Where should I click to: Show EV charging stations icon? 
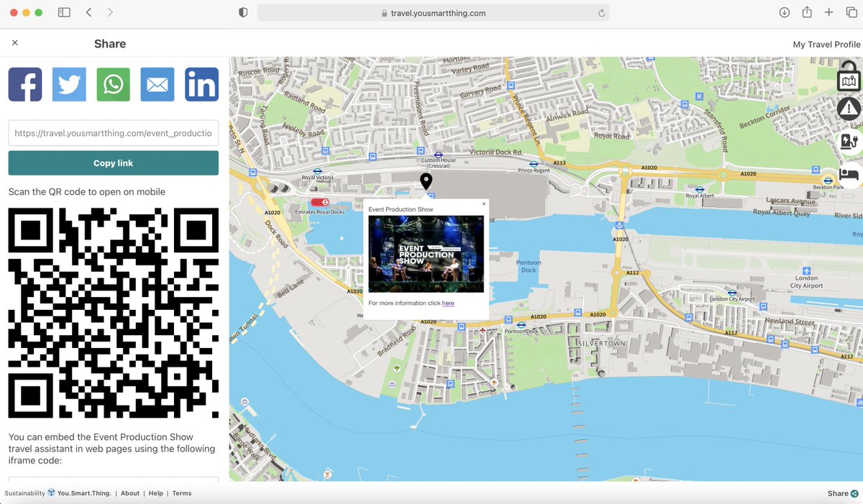click(849, 141)
